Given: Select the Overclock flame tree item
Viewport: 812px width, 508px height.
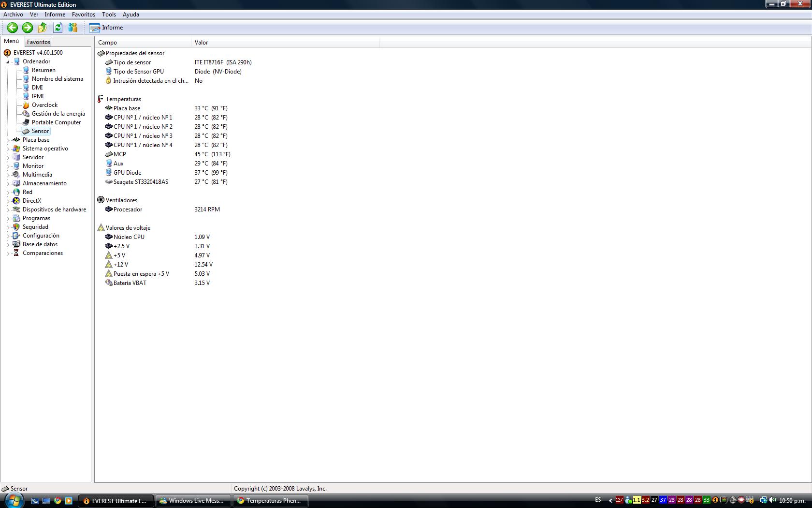Looking at the screenshot, I should 44,105.
